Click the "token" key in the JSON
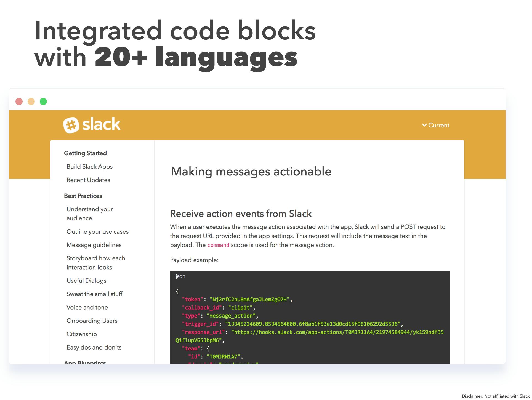Image resolution: width=532 pixels, height=400 pixels. coord(193,299)
